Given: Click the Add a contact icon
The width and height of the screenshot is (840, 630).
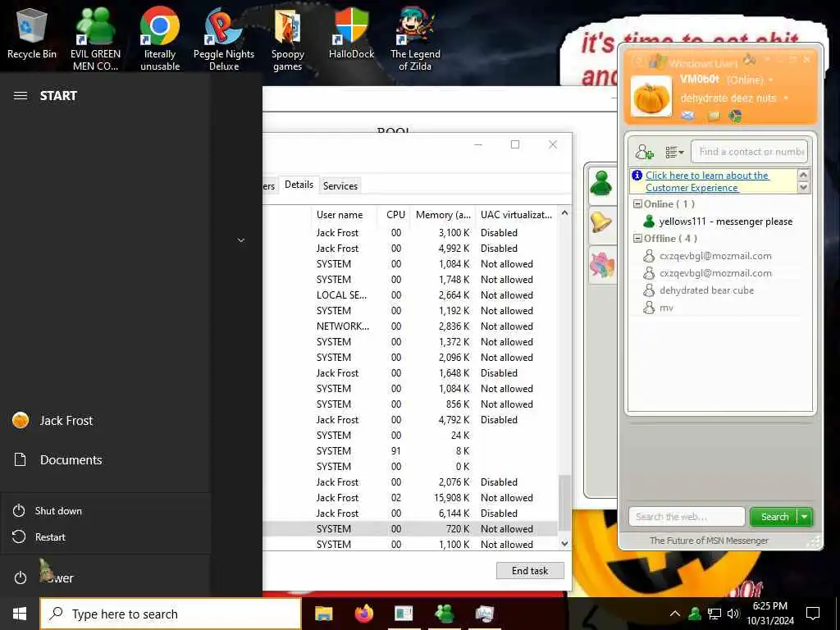Looking at the screenshot, I should click(645, 152).
